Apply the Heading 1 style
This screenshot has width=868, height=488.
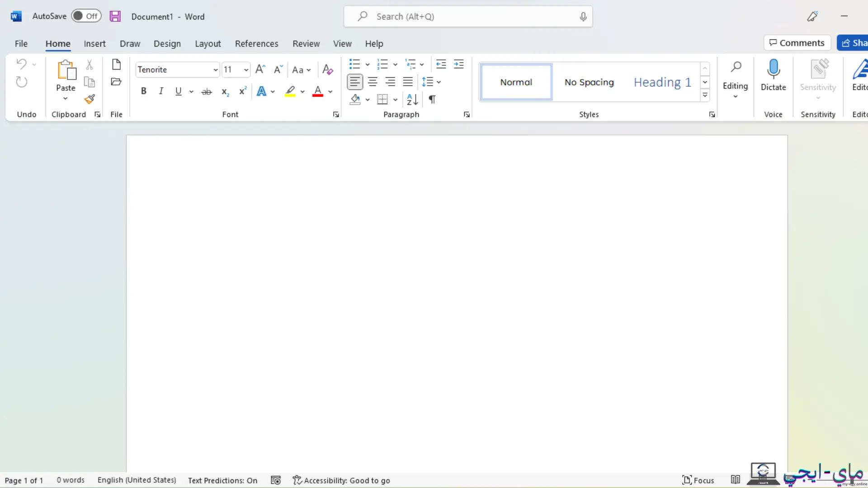[x=662, y=82]
